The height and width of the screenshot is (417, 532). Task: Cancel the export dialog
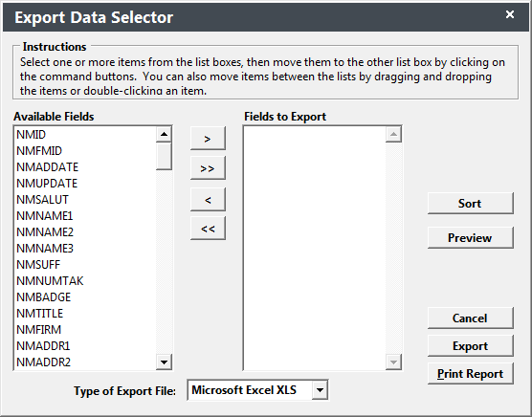470,318
